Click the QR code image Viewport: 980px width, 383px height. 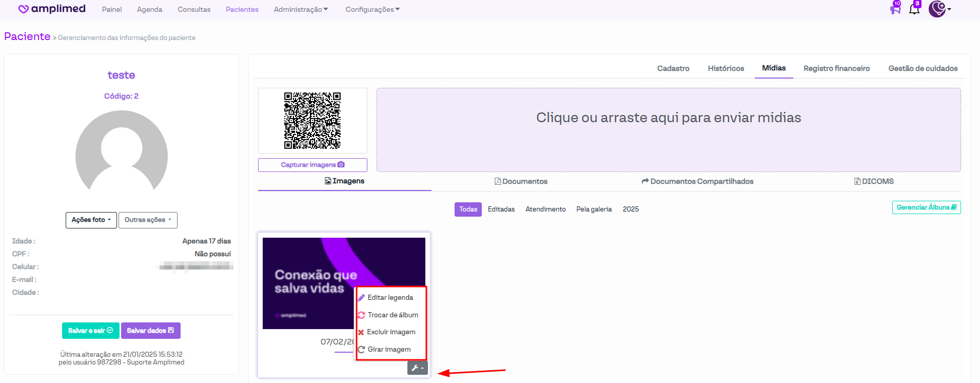(x=312, y=121)
